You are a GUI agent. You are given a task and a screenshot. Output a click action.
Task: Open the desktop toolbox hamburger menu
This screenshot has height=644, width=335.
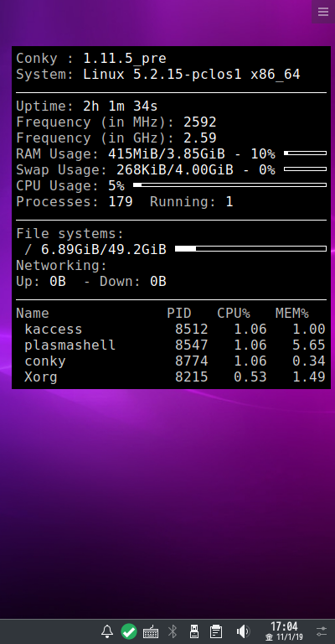323,12
